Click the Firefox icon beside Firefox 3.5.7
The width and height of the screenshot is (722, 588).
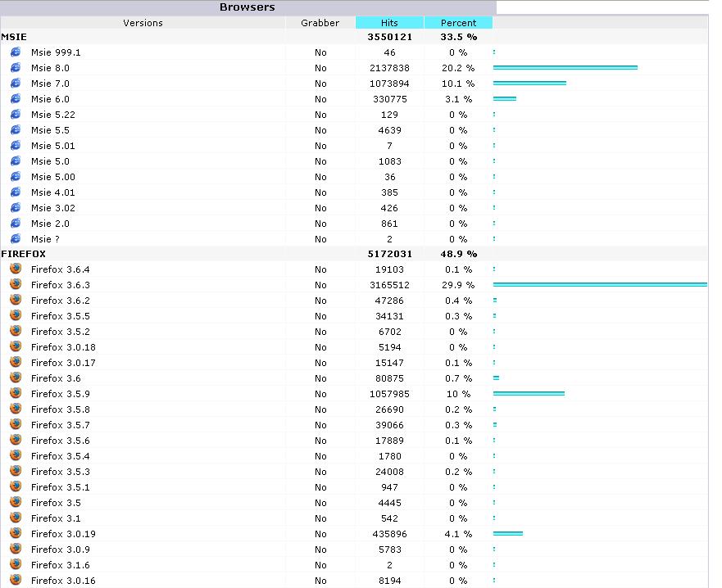click(x=16, y=424)
